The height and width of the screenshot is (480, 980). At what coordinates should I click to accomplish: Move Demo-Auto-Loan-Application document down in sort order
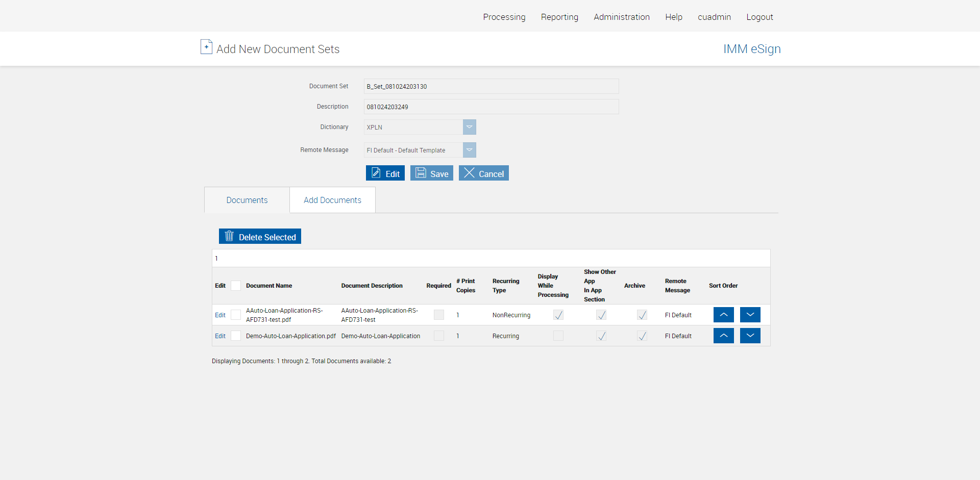[750, 336]
